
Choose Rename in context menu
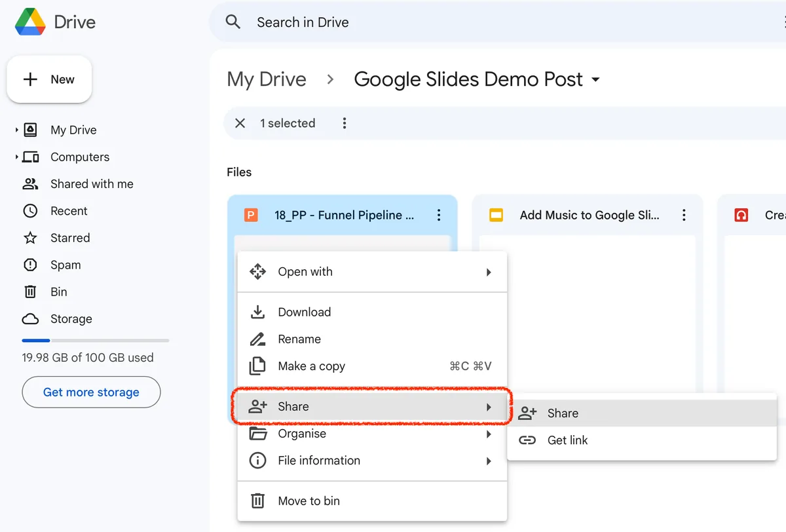pyautogui.click(x=372, y=339)
